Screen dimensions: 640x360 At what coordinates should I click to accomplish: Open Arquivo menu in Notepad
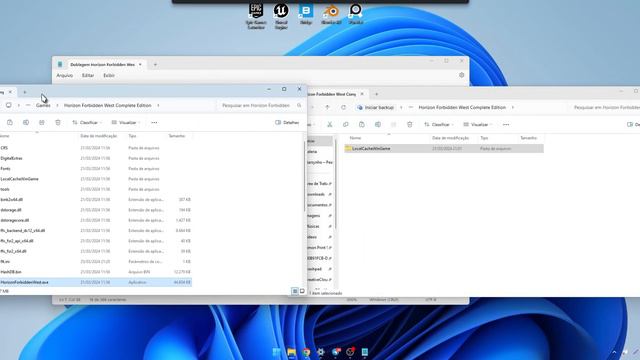(64, 76)
